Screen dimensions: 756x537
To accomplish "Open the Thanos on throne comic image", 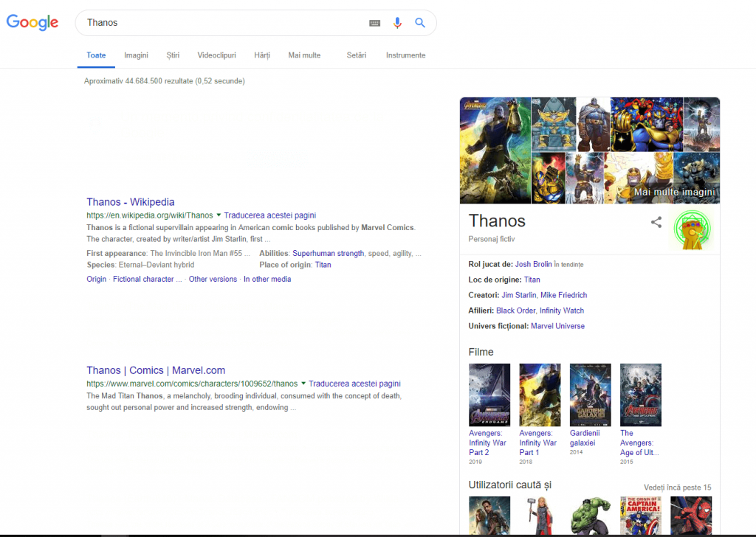I will 554,124.
